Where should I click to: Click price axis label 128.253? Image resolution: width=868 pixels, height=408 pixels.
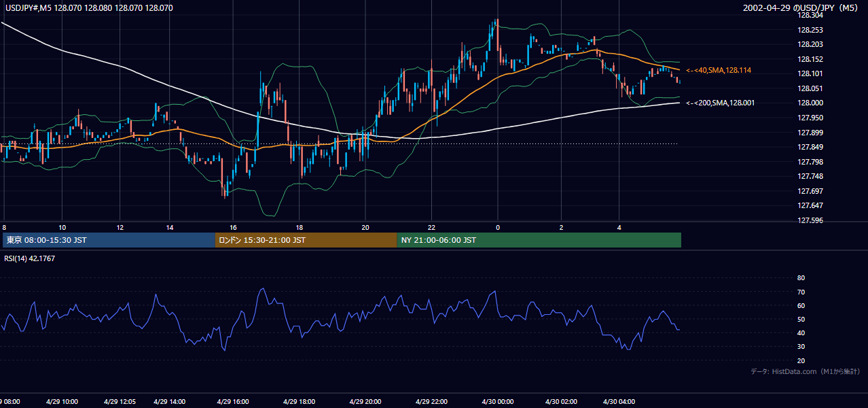coord(811,30)
